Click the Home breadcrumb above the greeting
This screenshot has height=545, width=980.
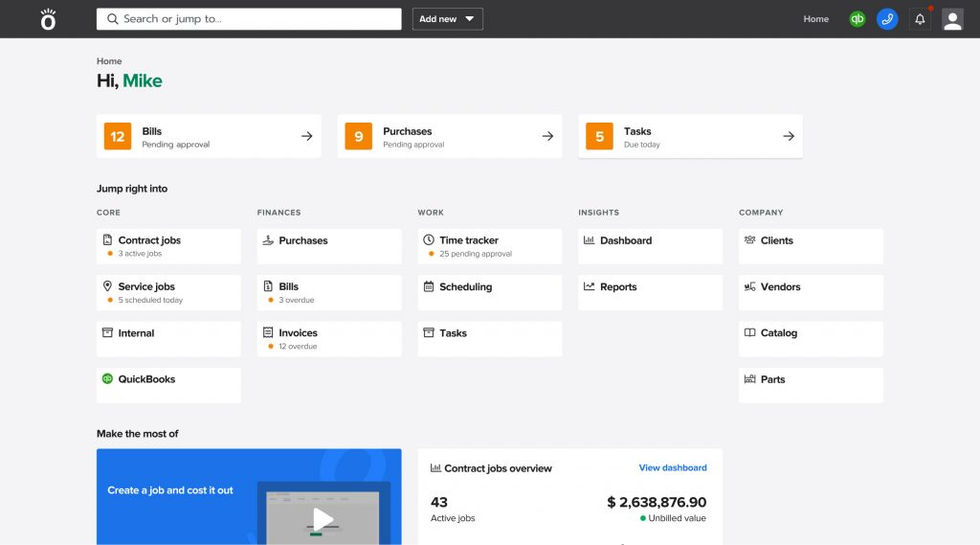tap(109, 61)
